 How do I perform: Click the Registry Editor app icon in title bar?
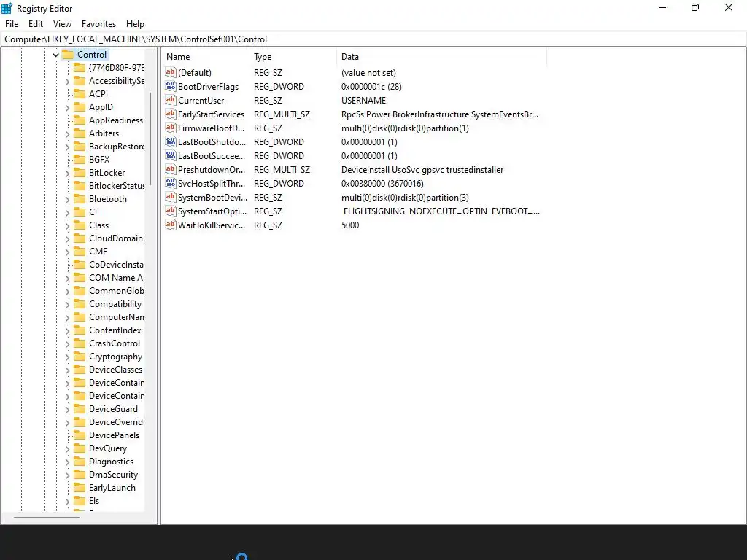tap(7, 8)
